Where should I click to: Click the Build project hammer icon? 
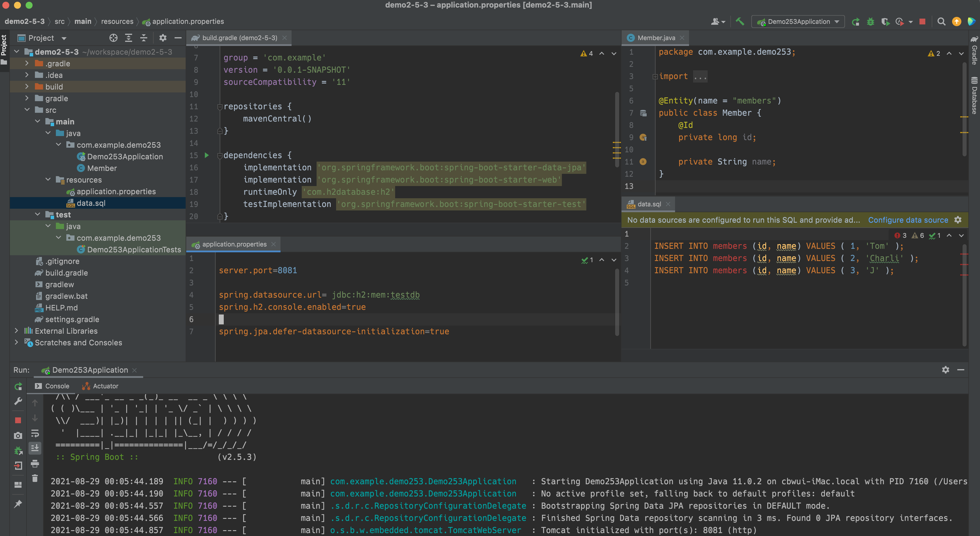pos(740,22)
